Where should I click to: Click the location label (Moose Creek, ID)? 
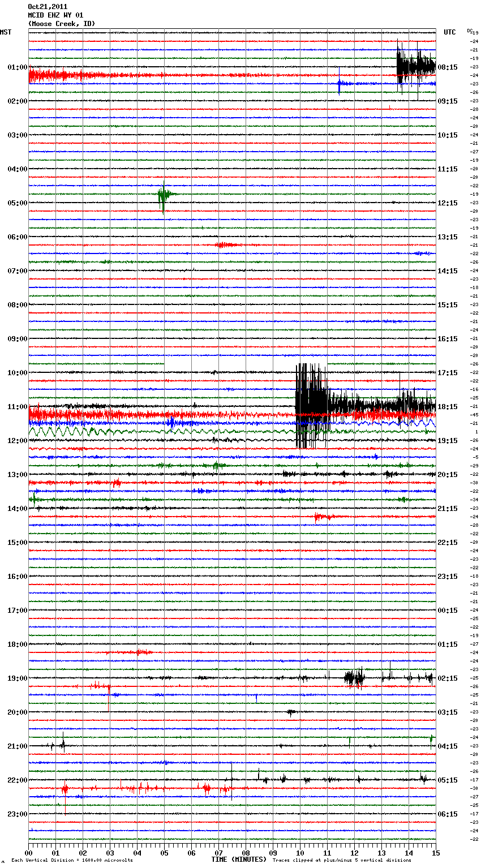(61, 24)
